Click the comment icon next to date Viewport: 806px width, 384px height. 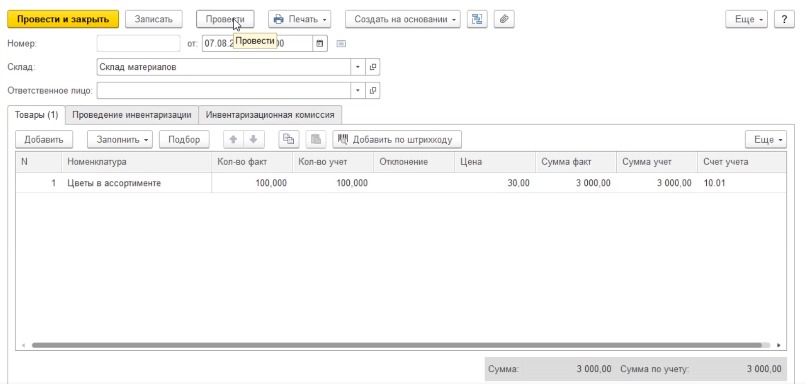point(341,44)
